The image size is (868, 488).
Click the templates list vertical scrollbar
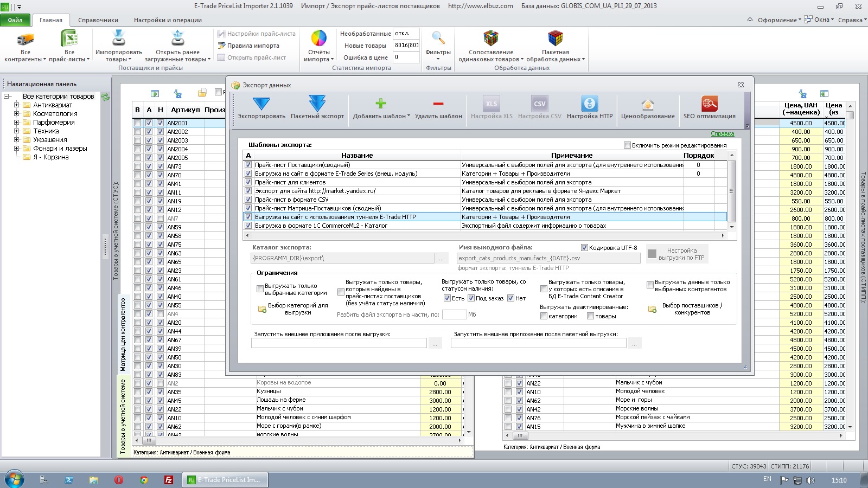pyautogui.click(x=732, y=191)
